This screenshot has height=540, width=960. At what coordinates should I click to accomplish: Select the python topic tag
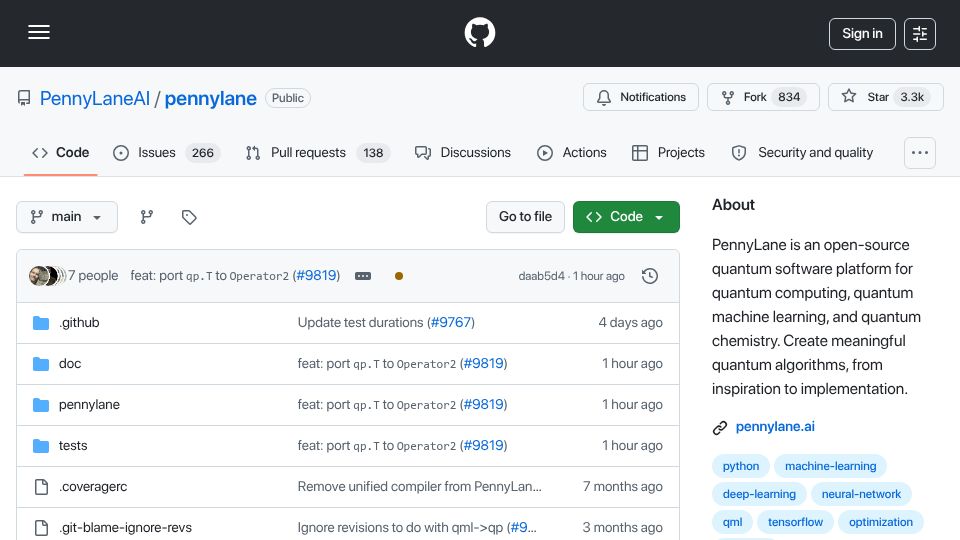pyautogui.click(x=741, y=466)
